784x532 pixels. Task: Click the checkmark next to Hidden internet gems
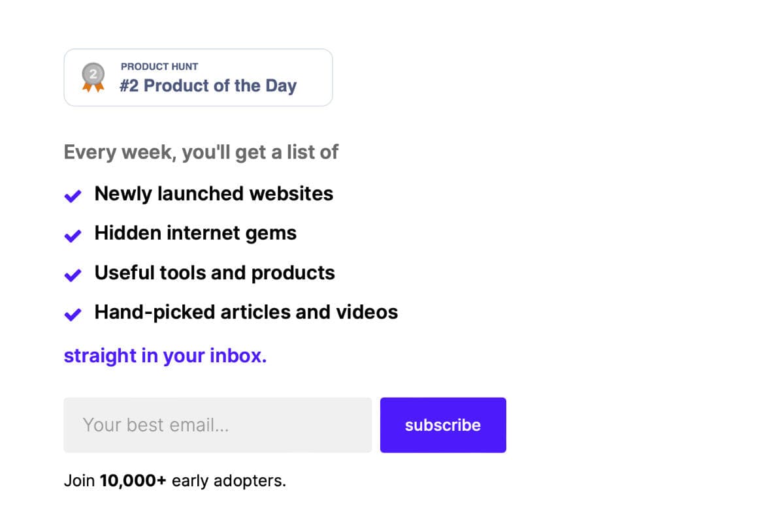(x=73, y=236)
